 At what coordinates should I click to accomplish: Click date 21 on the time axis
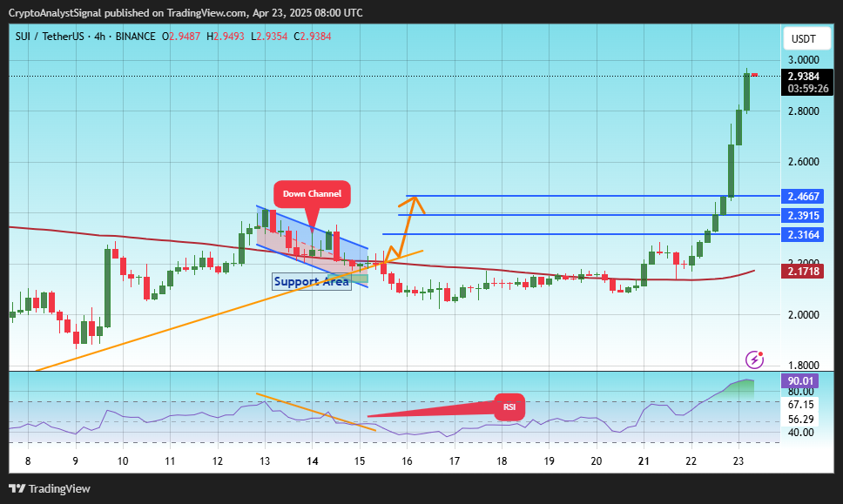tap(644, 461)
